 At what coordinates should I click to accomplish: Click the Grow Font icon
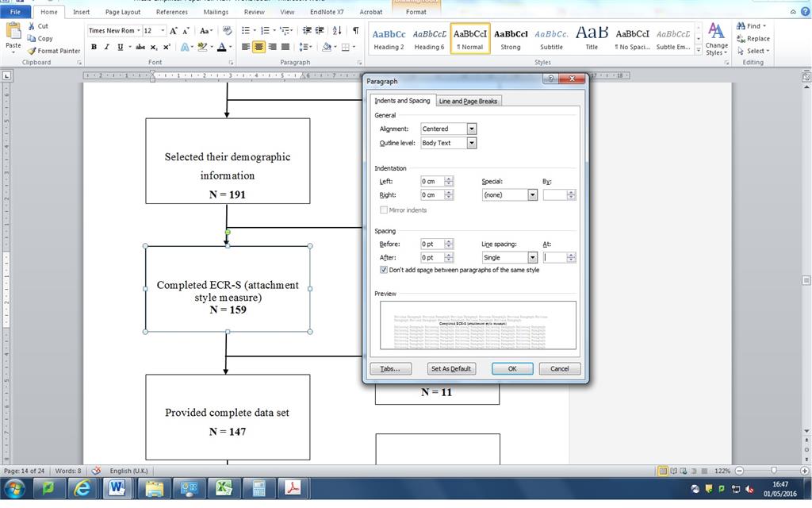tap(174, 31)
